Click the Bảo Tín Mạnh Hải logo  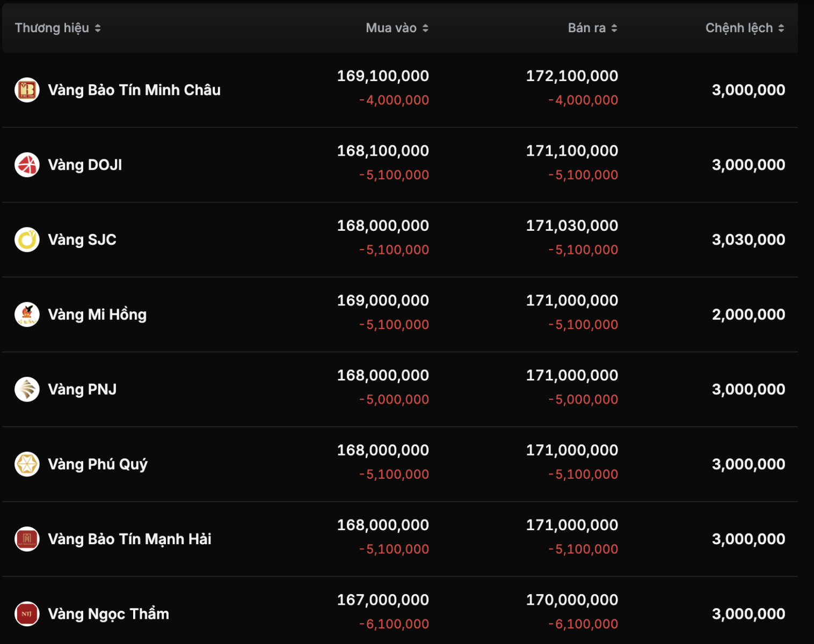point(27,539)
